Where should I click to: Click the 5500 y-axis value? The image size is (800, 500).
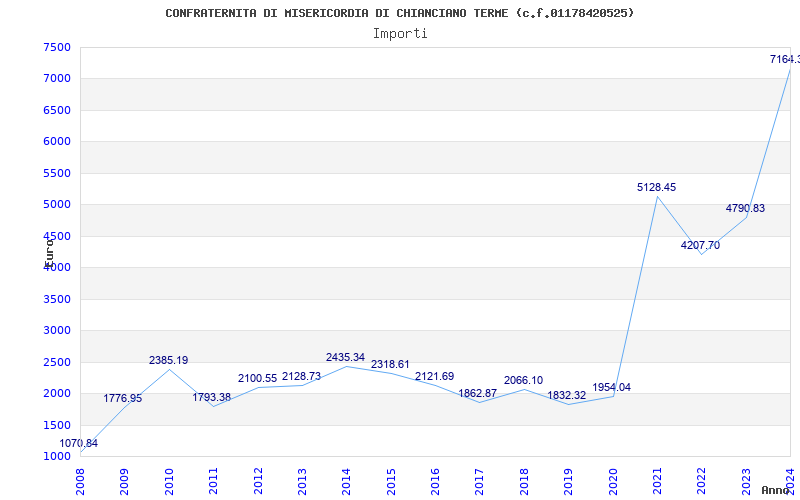[x=57, y=173]
